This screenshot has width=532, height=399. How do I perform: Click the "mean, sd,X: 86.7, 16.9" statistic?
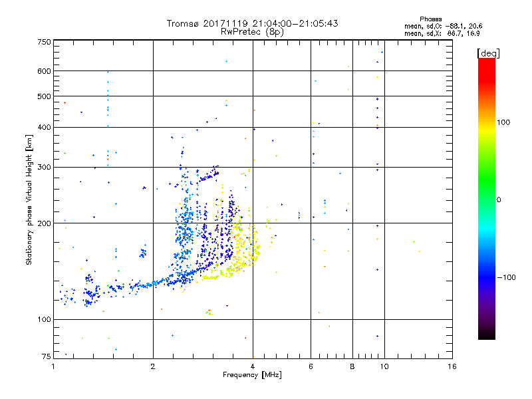point(442,33)
